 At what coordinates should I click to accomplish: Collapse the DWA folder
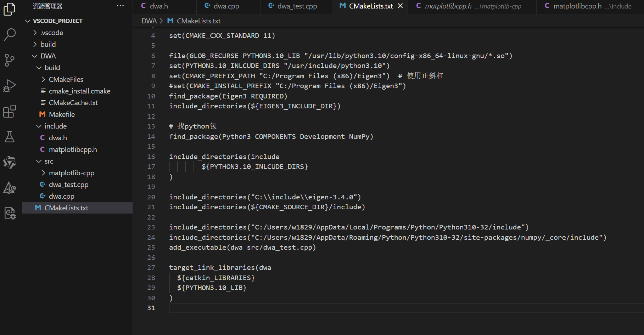coord(78,56)
